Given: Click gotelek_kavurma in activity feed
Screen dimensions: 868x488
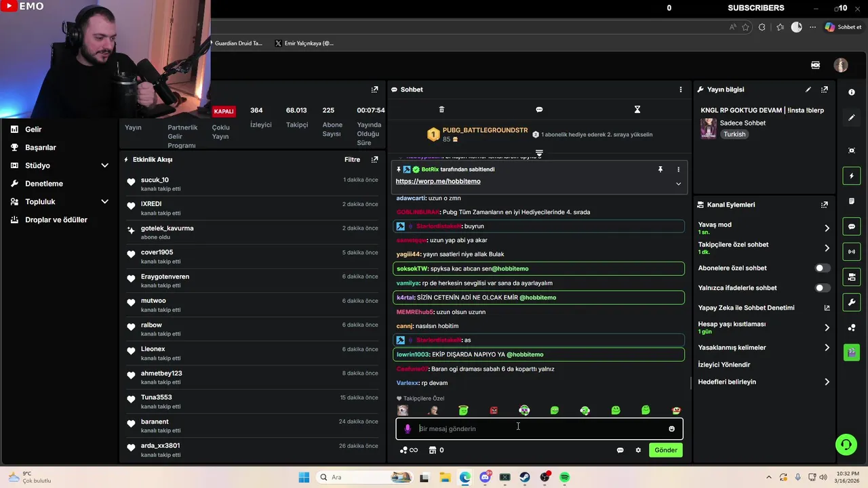Looking at the screenshot, I should point(167,228).
